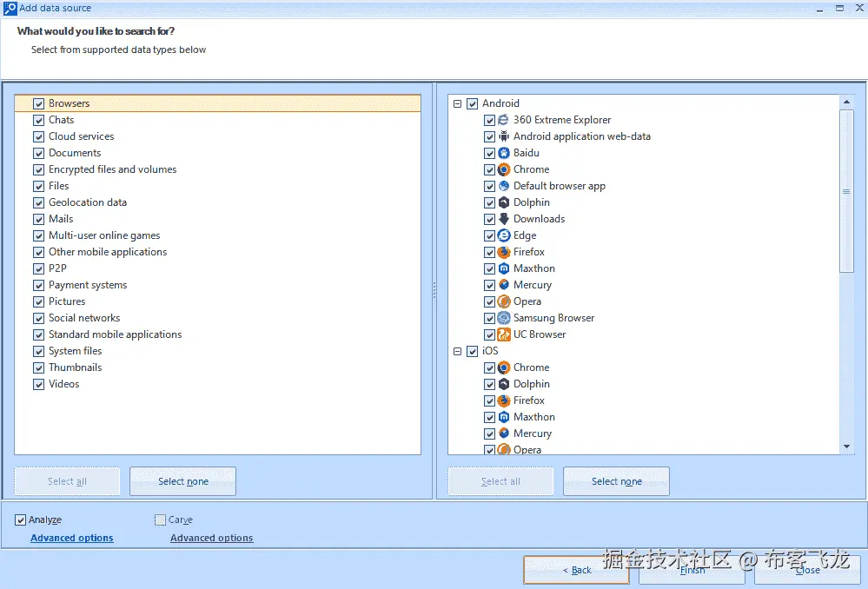Viewport: 868px width, 589px height.
Task: Click the Edge browser icon
Action: [503, 235]
